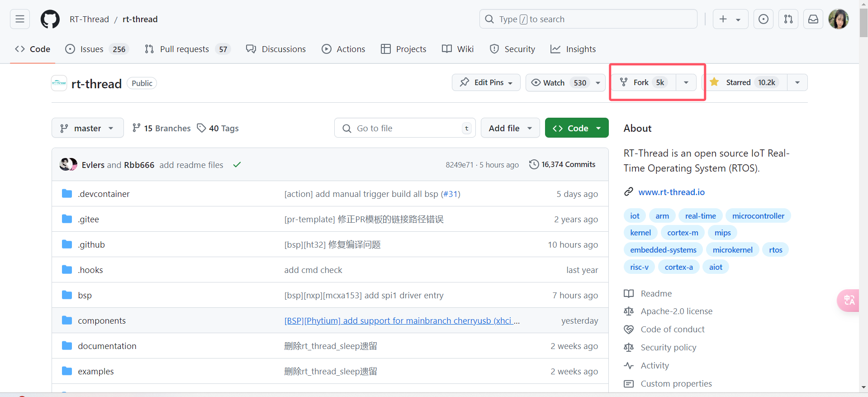Open the examples folder
868x397 pixels.
point(96,371)
